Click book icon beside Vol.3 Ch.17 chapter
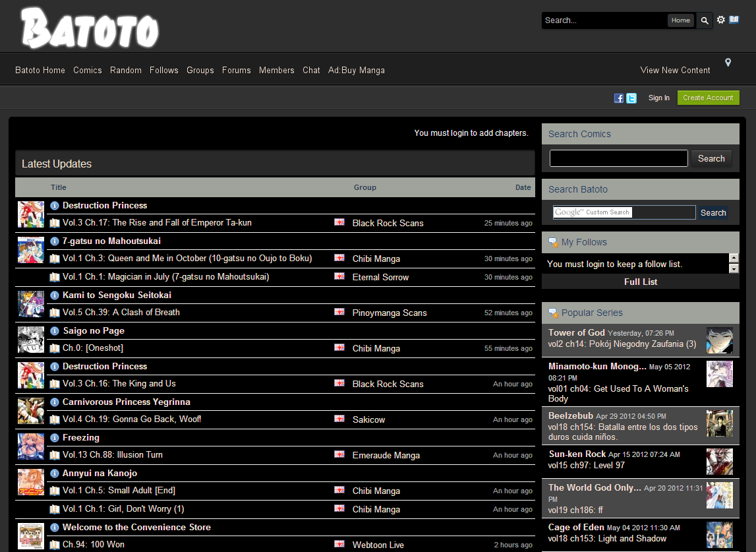Screen dimensions: 756x552 55,223
